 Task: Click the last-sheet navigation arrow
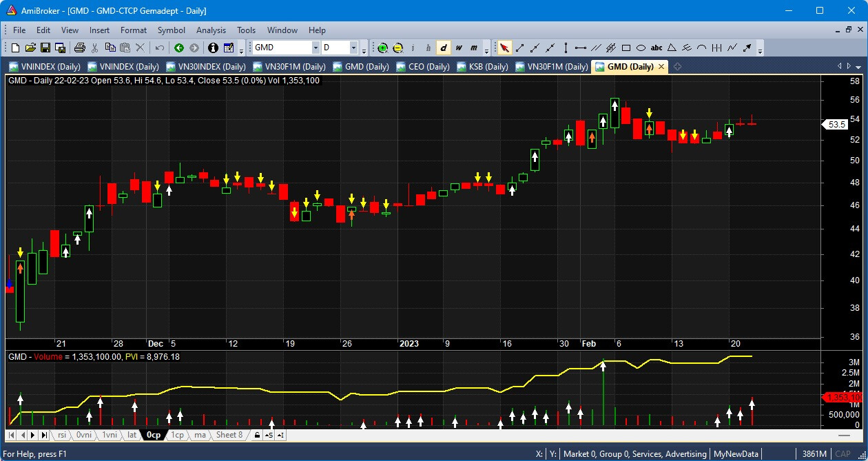click(x=44, y=436)
